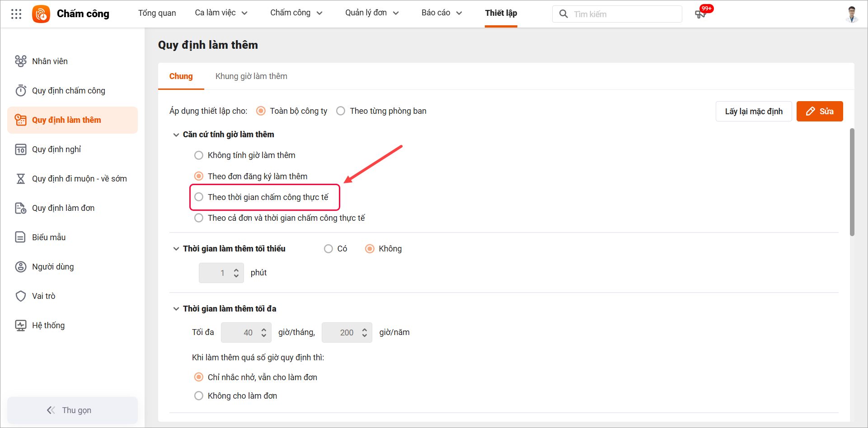Set minimum overtime to Có
868x428 pixels.
tap(328, 249)
